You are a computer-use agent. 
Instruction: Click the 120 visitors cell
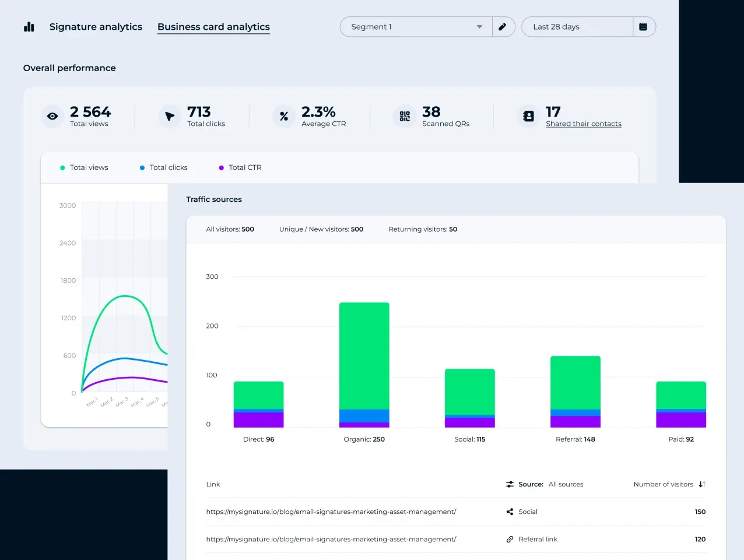click(700, 539)
